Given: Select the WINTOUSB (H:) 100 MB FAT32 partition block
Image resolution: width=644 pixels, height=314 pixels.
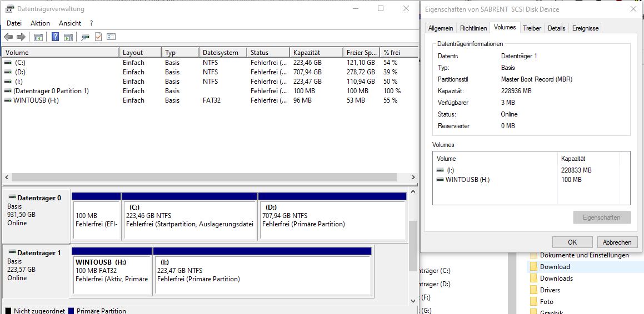Looking at the screenshot, I should coord(112,271).
